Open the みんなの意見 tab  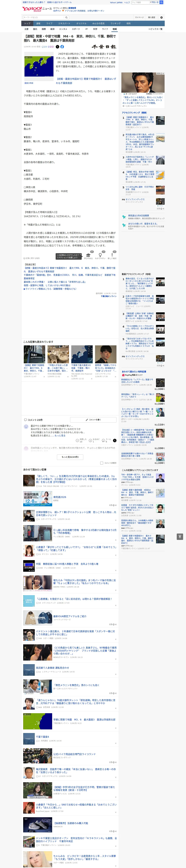click(x=98, y=24)
